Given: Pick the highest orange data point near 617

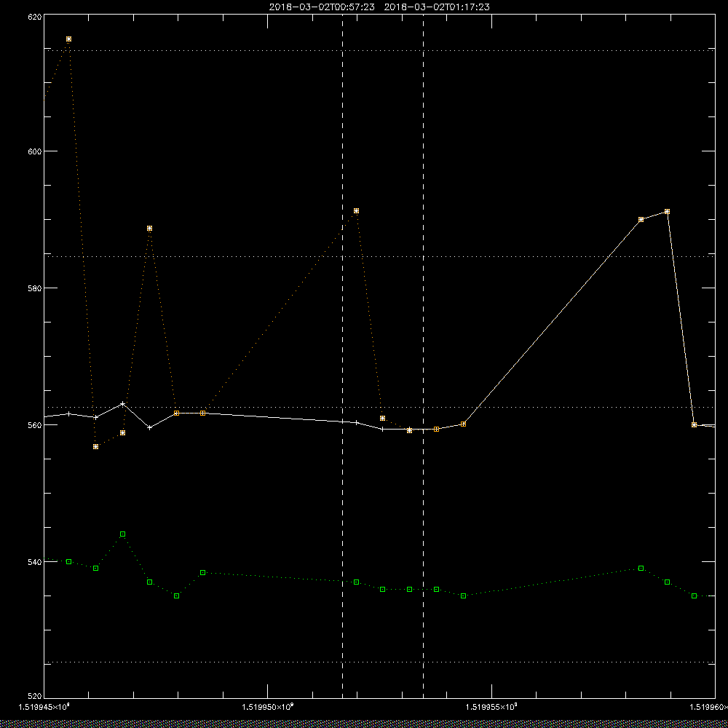Looking at the screenshot, I should click(68, 39).
